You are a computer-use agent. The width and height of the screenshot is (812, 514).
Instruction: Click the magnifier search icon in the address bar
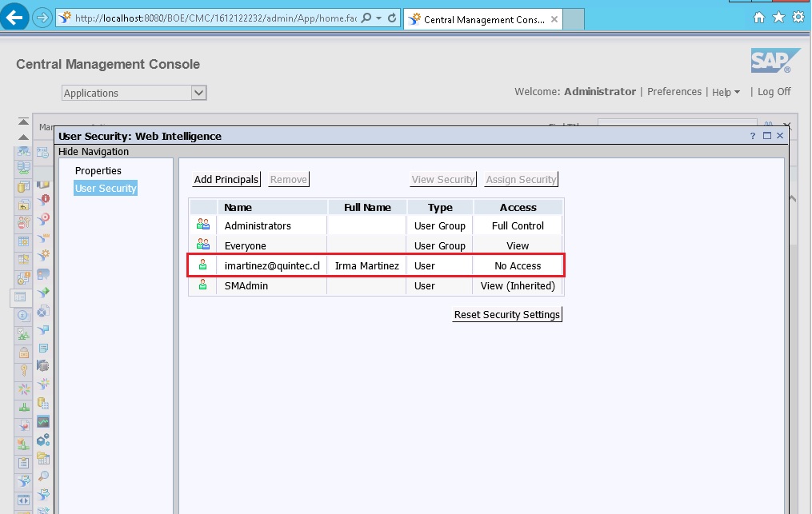tap(366, 18)
